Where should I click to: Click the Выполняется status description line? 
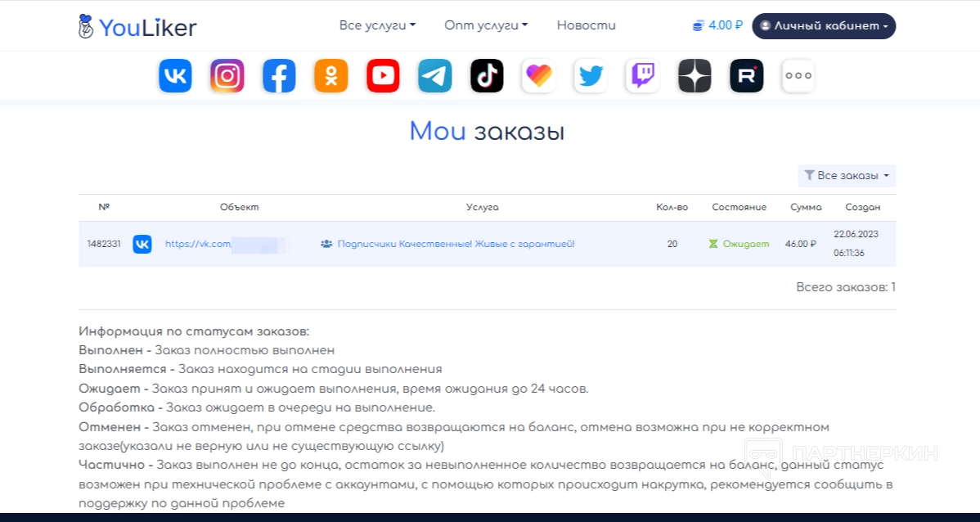coord(260,369)
